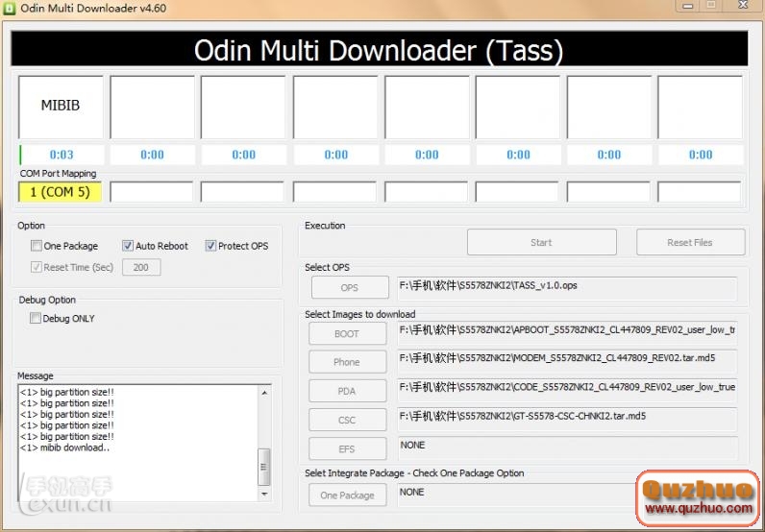765x532 pixels.
Task: Click the Reset Files button
Action: click(690, 242)
